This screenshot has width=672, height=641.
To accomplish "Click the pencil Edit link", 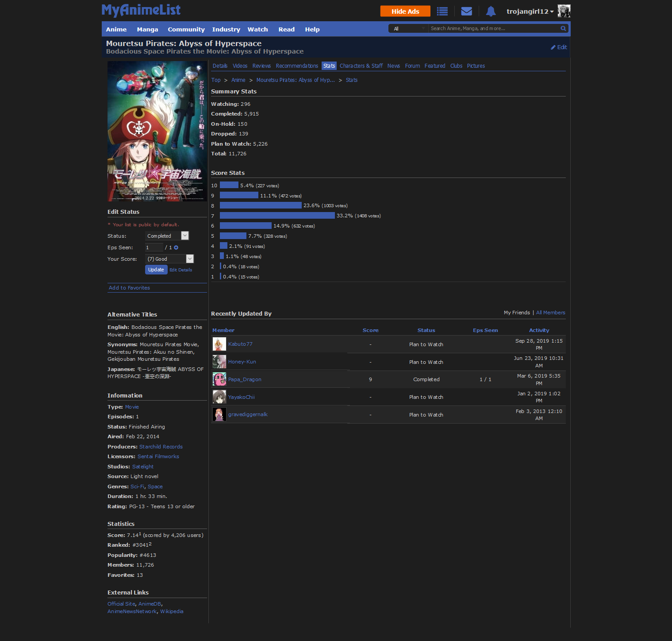I will (559, 47).
